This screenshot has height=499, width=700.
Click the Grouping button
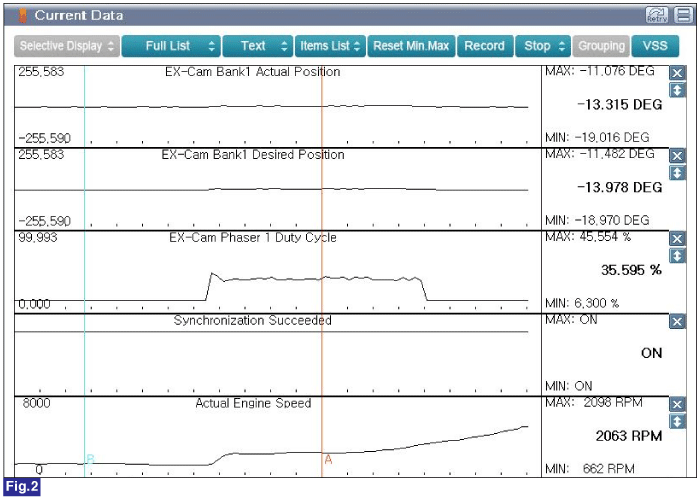point(601,46)
